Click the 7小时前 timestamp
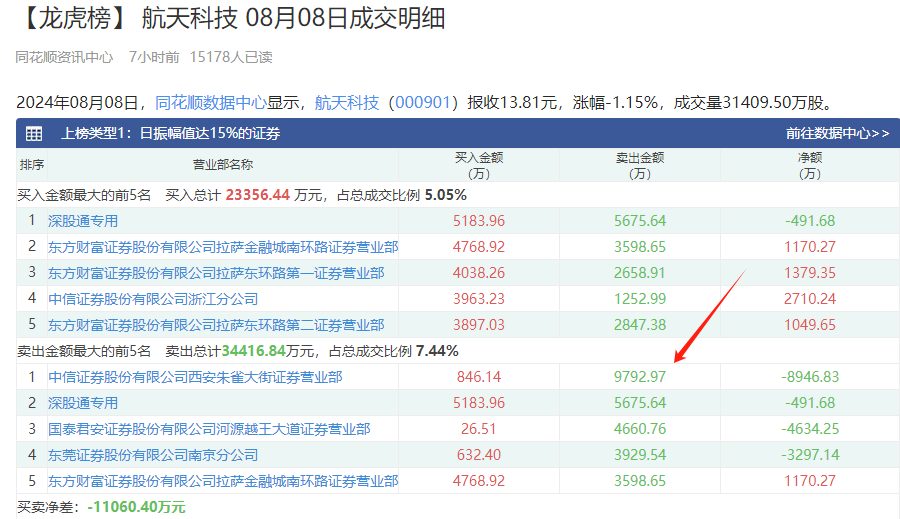 pos(154,57)
